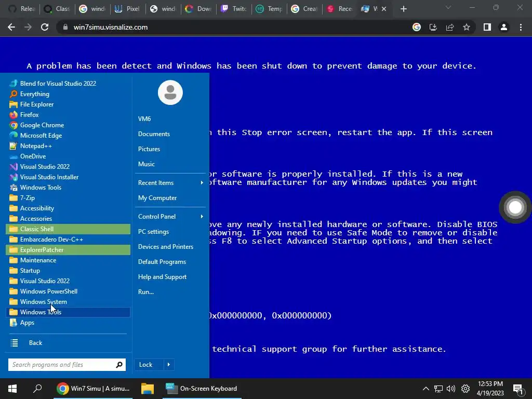Open the arrow menu beside Lock

click(x=169, y=365)
